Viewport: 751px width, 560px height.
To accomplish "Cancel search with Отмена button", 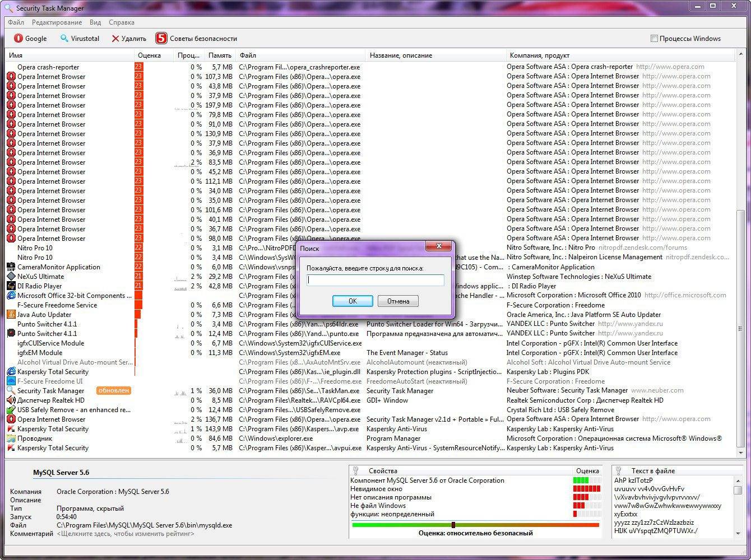I will [398, 301].
